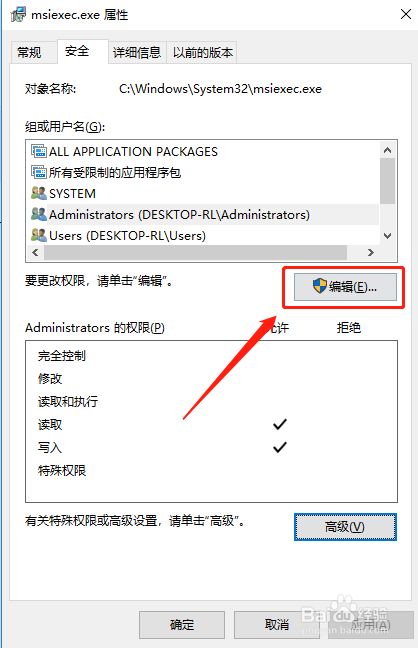
Task: Click the horizontal scroll right arrow
Action: pyautogui.click(x=371, y=252)
